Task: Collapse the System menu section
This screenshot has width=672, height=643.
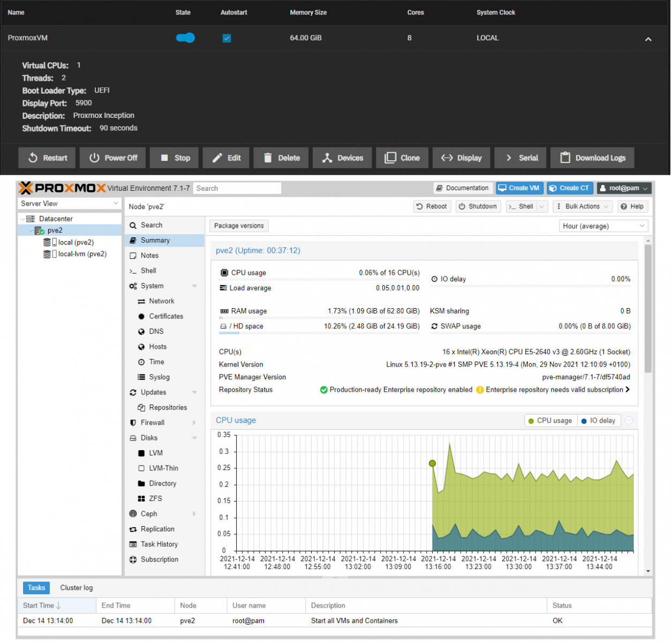Action: (194, 287)
